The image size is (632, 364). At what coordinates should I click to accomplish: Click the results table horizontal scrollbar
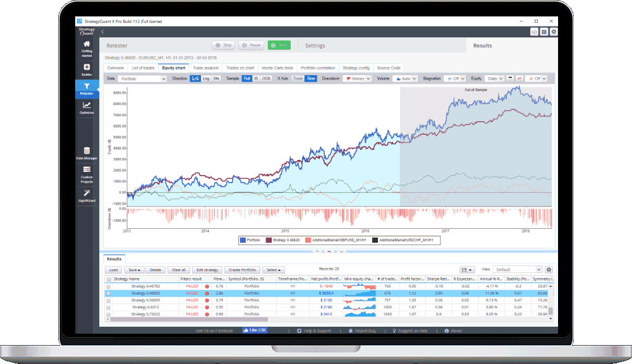click(190, 319)
